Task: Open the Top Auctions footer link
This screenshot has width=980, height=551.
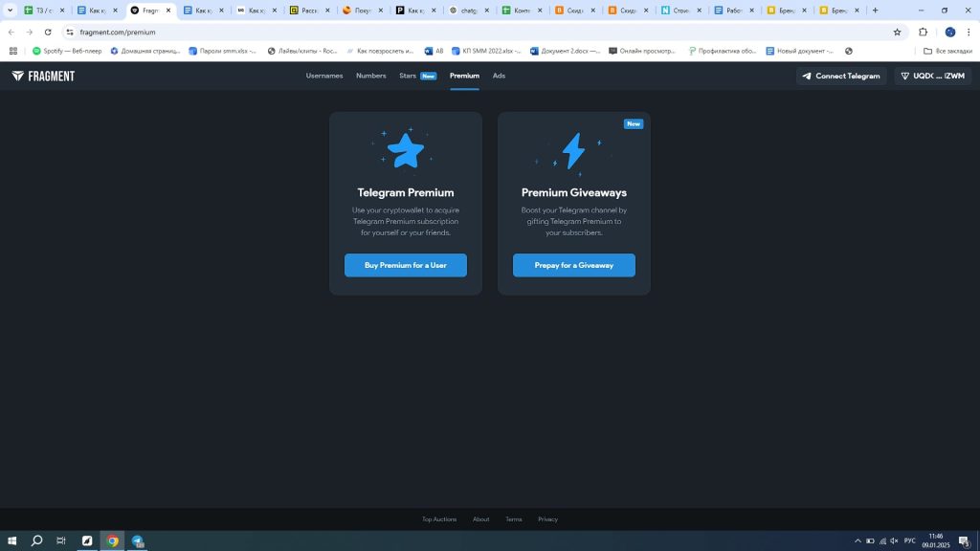Action: click(x=439, y=519)
